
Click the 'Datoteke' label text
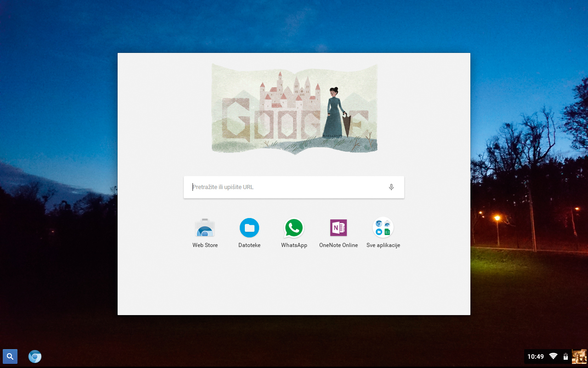pos(249,245)
